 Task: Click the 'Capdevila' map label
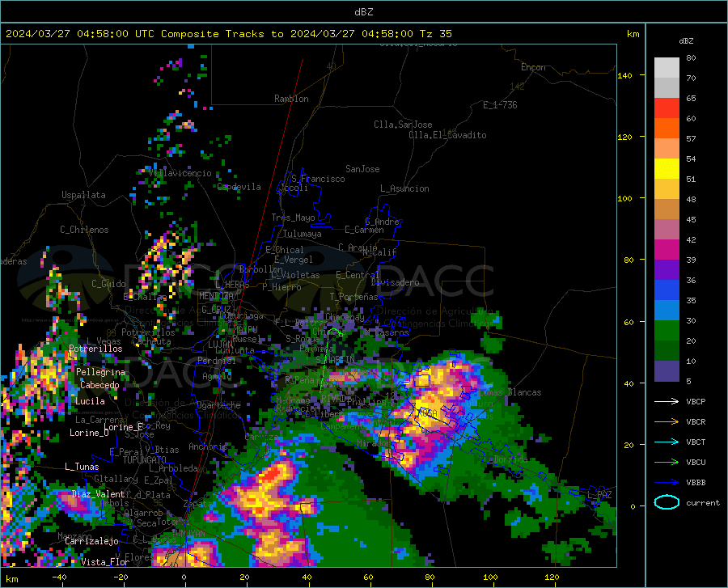(239, 187)
